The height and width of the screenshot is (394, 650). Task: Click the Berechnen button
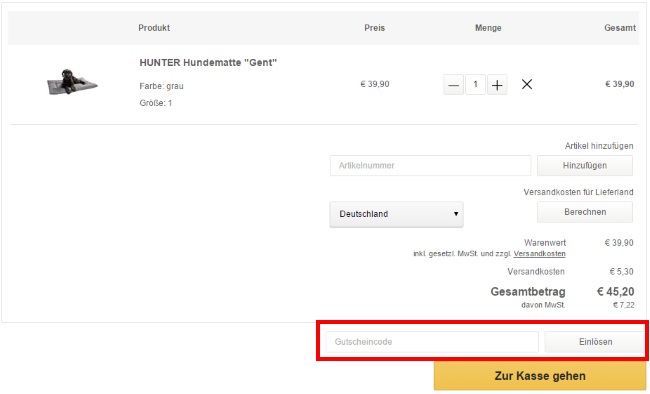(585, 212)
